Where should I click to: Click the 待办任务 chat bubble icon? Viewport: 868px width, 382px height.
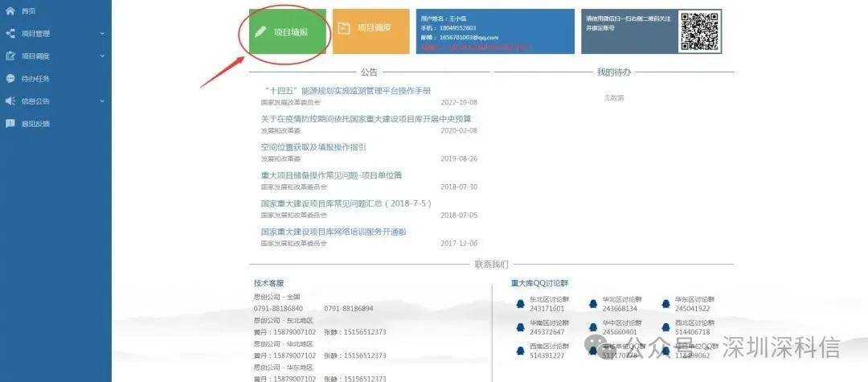(x=10, y=79)
